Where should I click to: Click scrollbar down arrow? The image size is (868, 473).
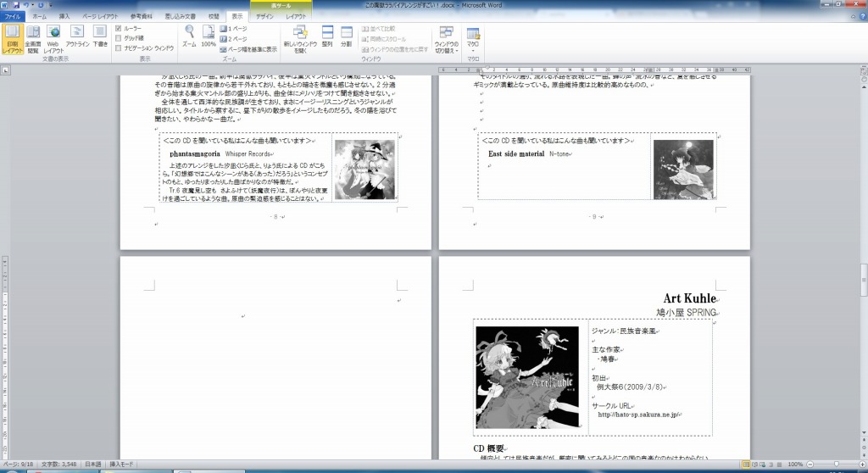[864, 432]
